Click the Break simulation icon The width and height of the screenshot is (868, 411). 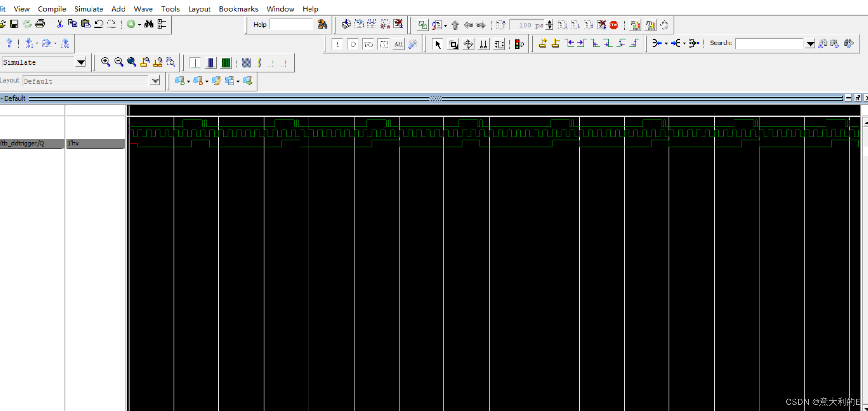pos(601,25)
